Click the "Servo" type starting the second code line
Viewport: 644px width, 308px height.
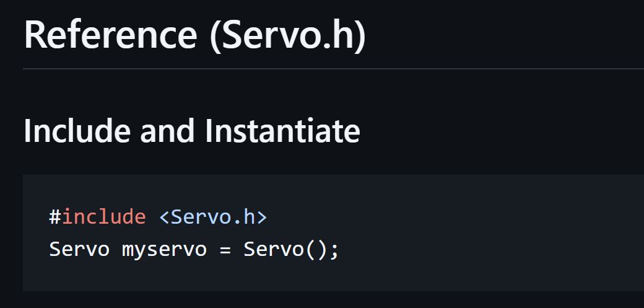coord(79,249)
